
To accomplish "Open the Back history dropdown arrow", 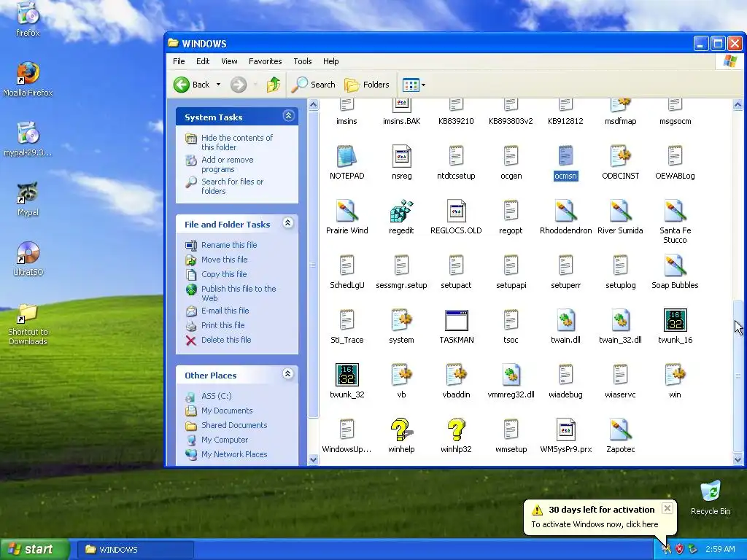I will click(x=218, y=85).
